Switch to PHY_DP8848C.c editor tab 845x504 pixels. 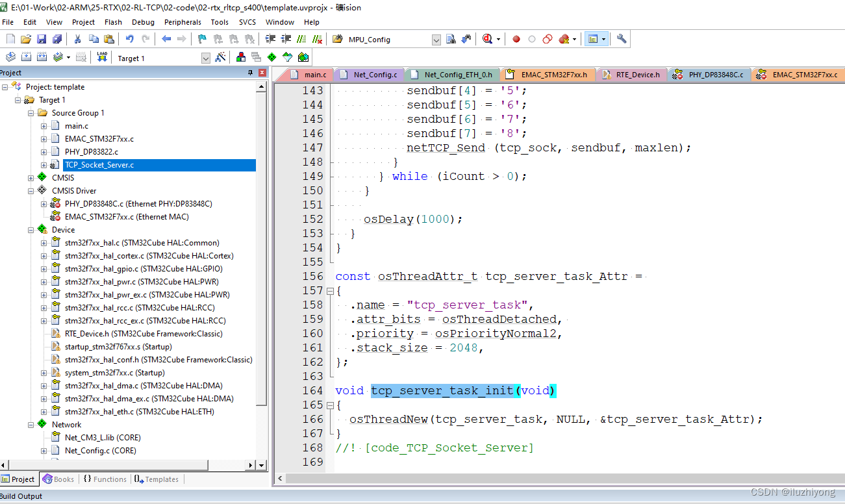click(710, 75)
